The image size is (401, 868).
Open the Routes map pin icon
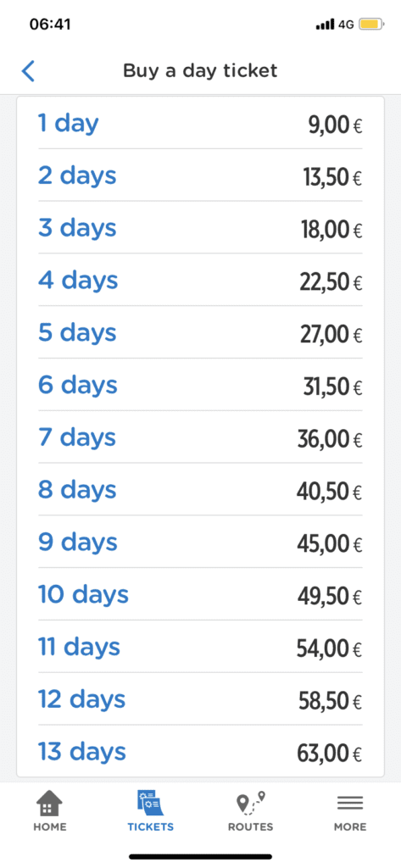(250, 804)
